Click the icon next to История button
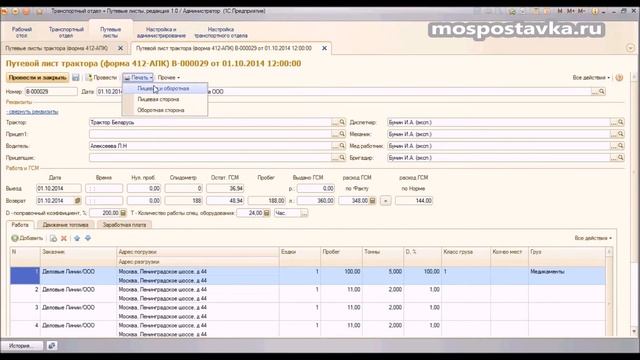640x360 pixels. 51,346
